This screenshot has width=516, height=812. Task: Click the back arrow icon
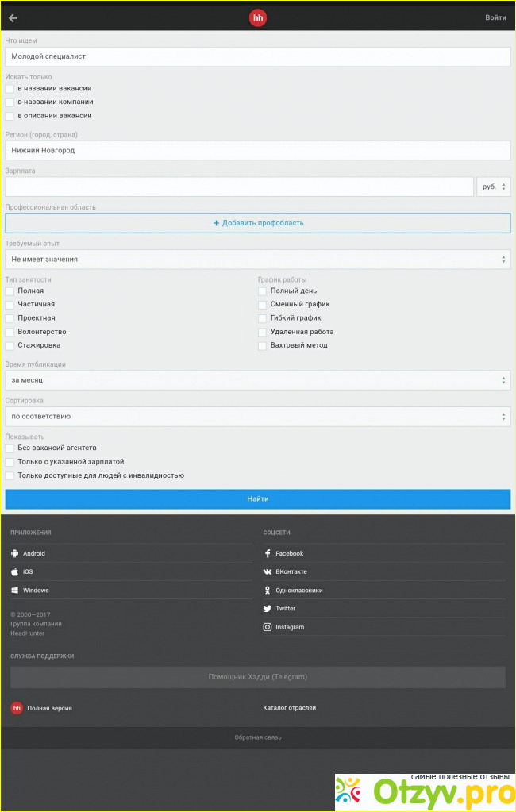click(13, 17)
